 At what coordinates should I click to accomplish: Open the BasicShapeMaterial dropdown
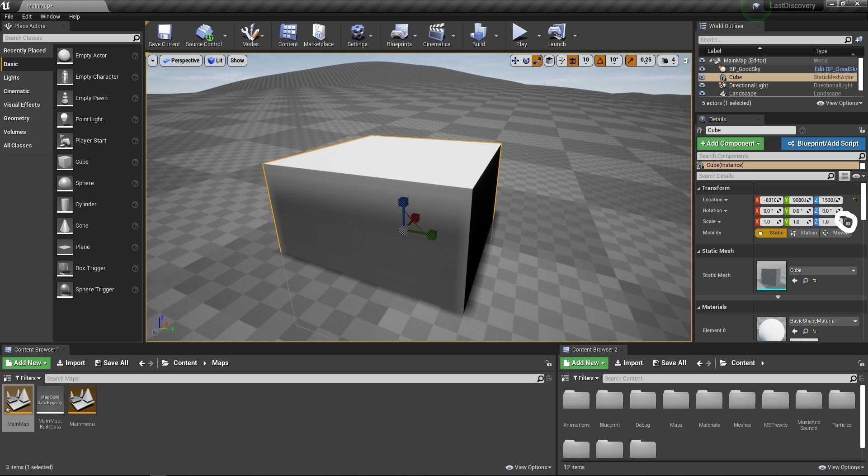pyautogui.click(x=824, y=321)
